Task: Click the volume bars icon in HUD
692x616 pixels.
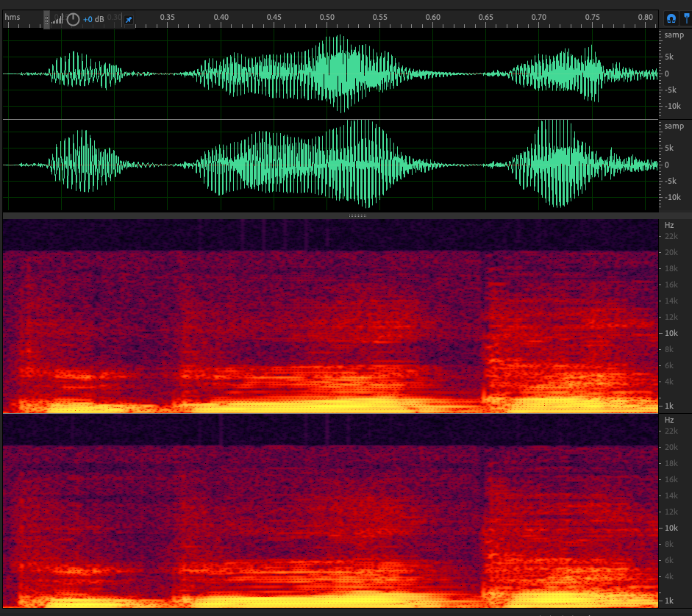Action: coord(57,19)
